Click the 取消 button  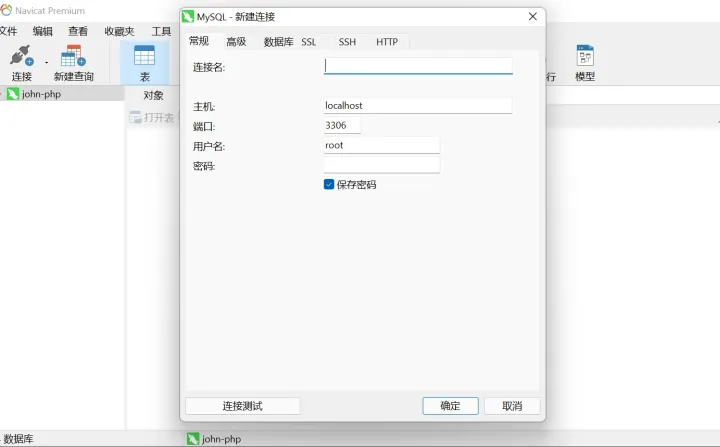[512, 406]
